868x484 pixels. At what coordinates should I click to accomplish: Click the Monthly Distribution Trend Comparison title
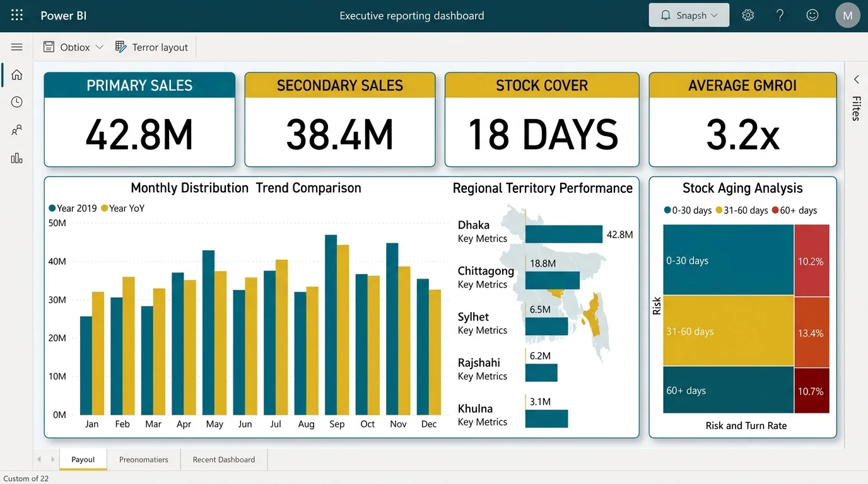click(246, 188)
